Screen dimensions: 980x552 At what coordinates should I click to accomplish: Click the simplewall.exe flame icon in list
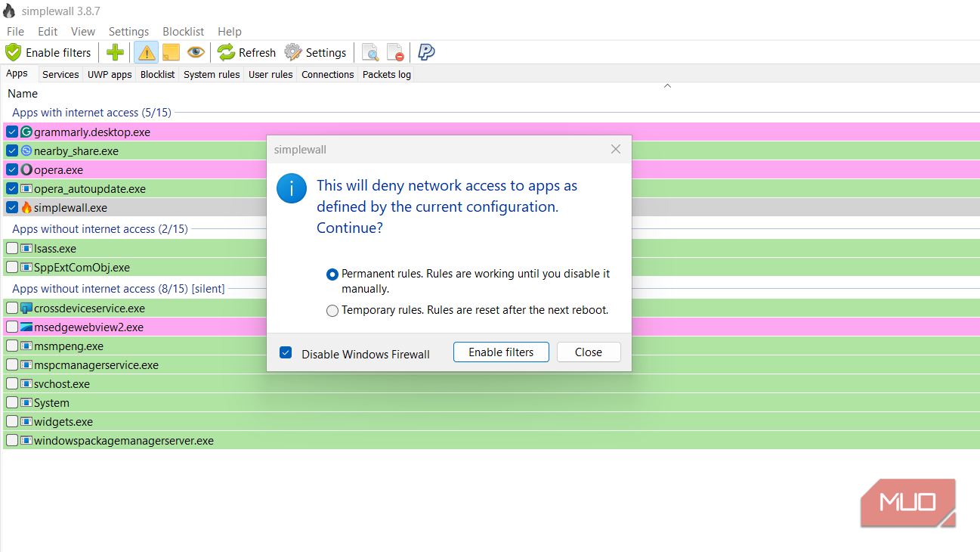pyautogui.click(x=26, y=207)
